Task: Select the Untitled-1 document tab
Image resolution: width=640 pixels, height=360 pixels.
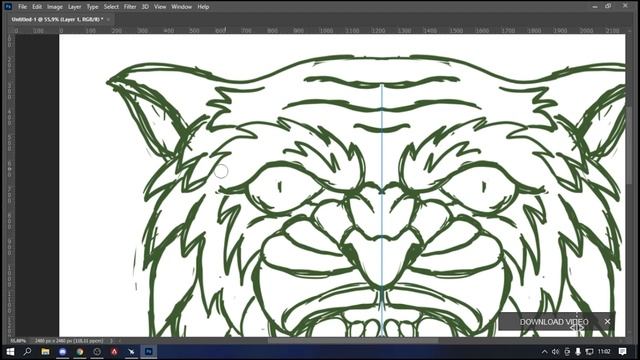Action: 57,19
